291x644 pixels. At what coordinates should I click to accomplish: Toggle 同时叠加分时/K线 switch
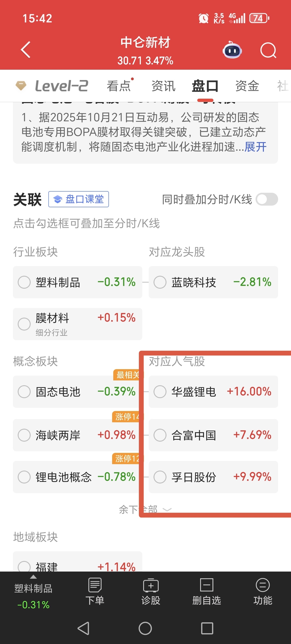pyautogui.click(x=267, y=199)
